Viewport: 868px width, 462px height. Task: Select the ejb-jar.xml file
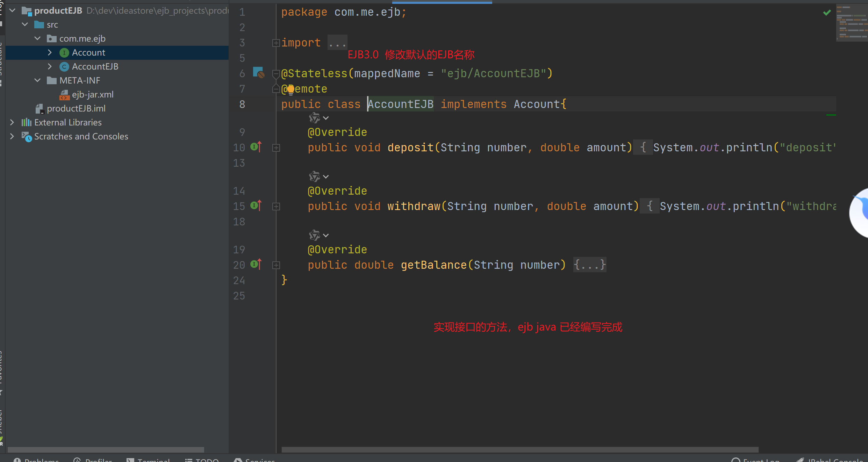click(x=93, y=94)
